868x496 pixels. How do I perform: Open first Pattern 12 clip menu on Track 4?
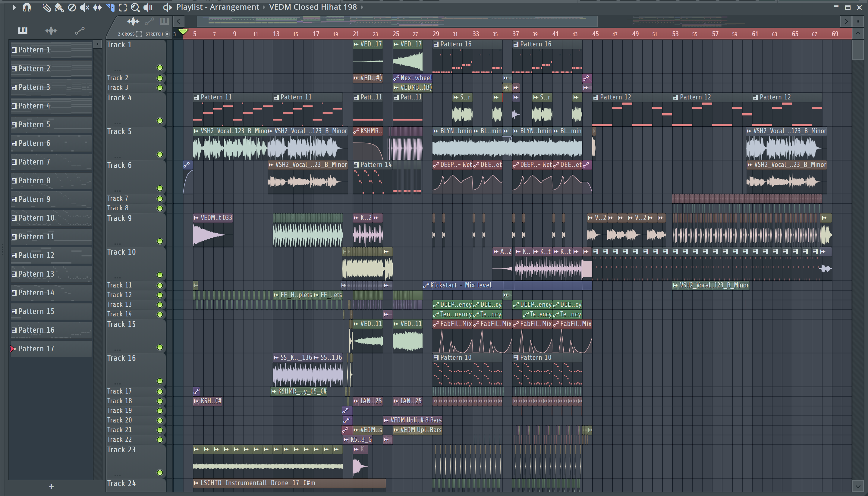pos(596,97)
